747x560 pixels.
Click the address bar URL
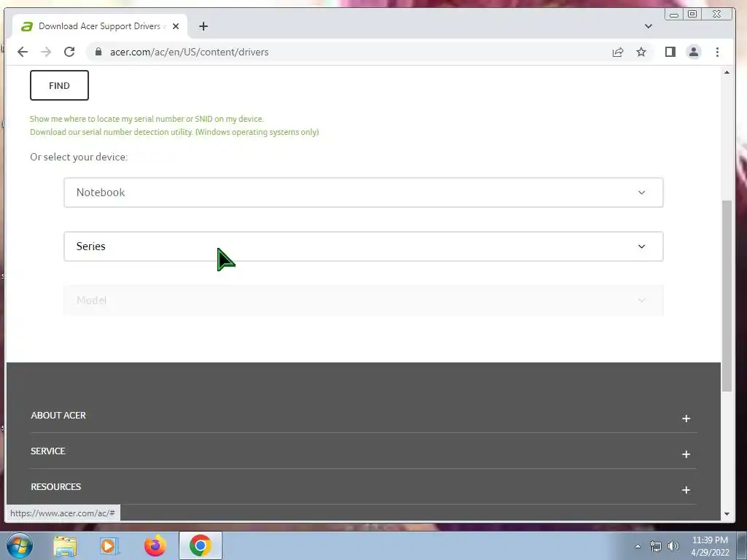tap(189, 52)
